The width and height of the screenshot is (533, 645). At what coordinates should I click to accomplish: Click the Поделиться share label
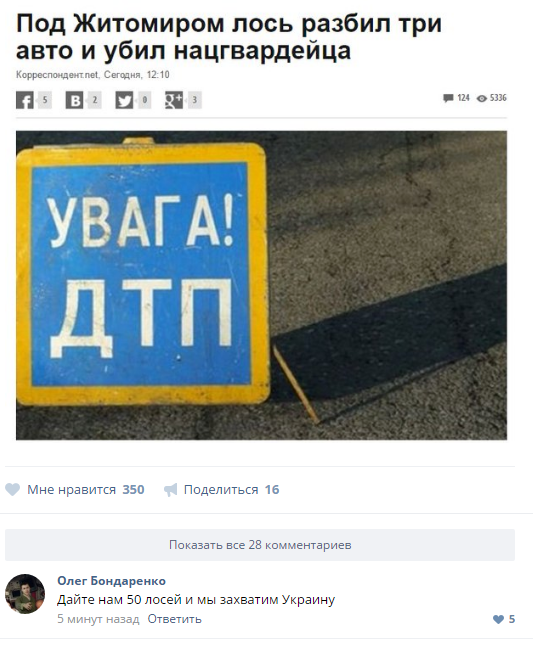point(221,490)
